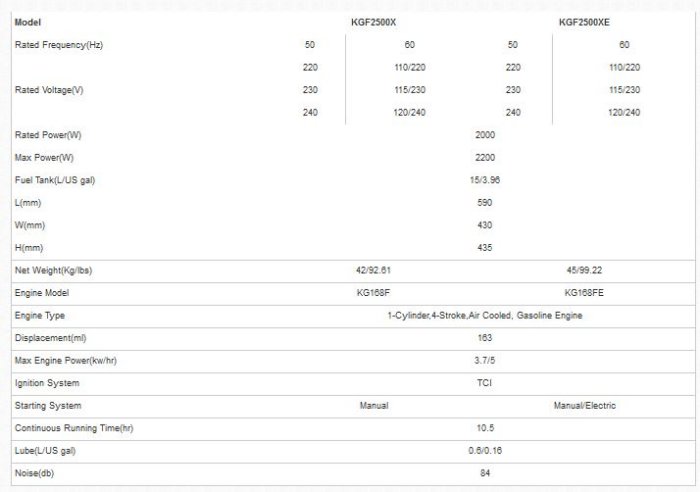700x492 pixels.
Task: Click the engine model KG168F cell
Action: click(x=373, y=293)
